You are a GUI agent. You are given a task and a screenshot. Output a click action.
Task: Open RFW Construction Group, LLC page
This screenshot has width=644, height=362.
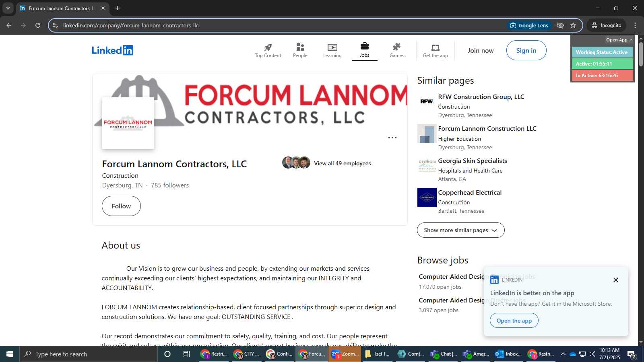tap(481, 97)
